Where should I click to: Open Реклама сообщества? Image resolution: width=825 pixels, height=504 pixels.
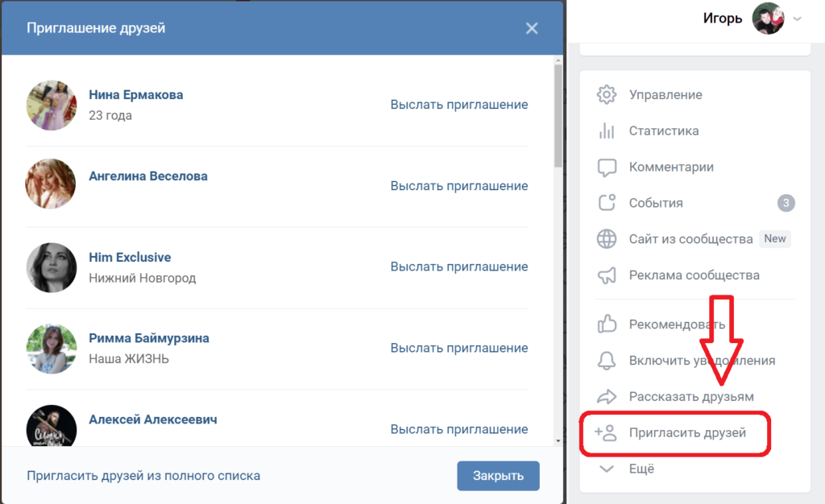[x=695, y=275]
